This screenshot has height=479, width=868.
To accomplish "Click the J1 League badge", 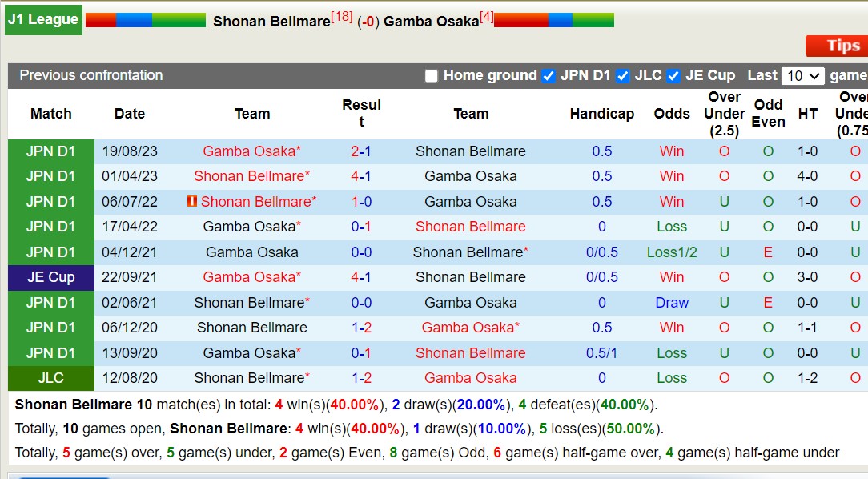I will point(43,19).
